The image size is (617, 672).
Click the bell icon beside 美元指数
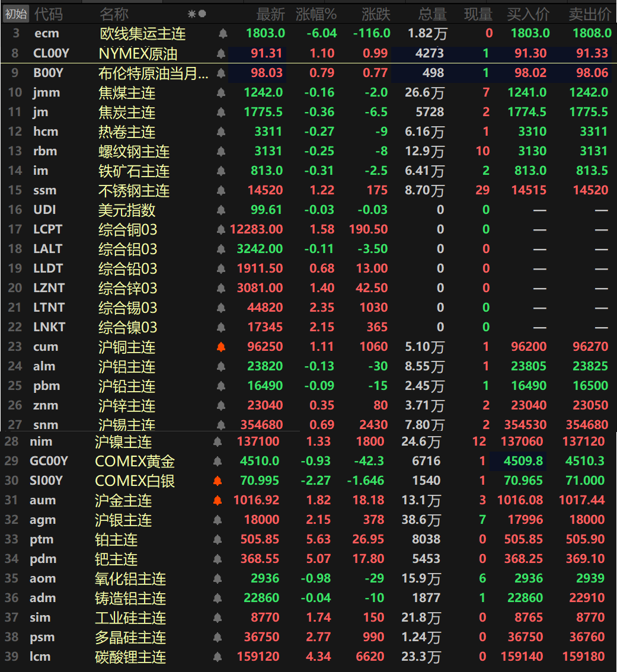coord(220,210)
